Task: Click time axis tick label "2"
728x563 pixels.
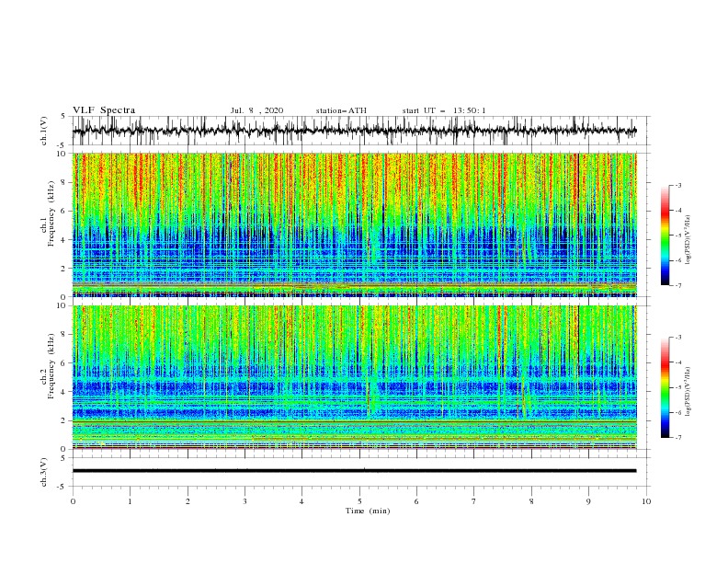Action: pyautogui.click(x=188, y=501)
